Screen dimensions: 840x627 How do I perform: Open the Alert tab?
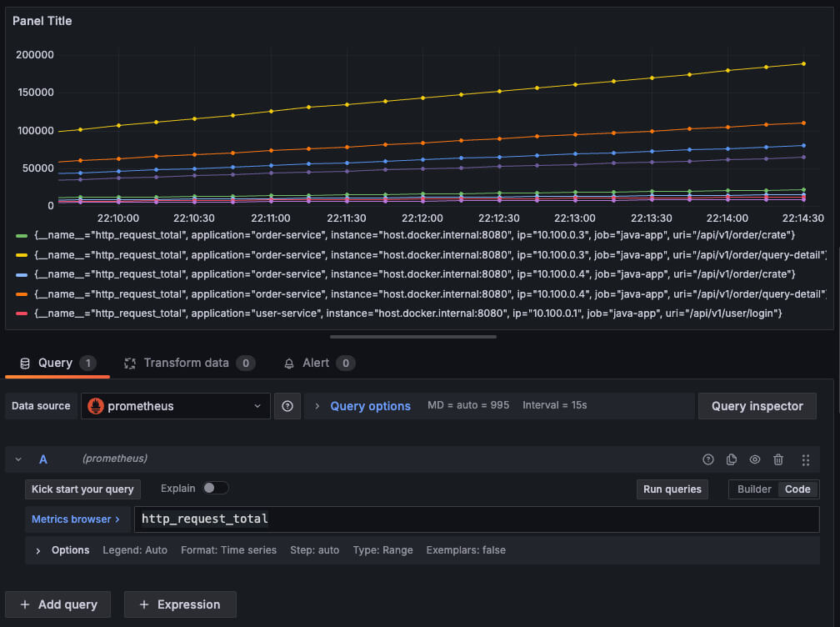[x=316, y=363]
